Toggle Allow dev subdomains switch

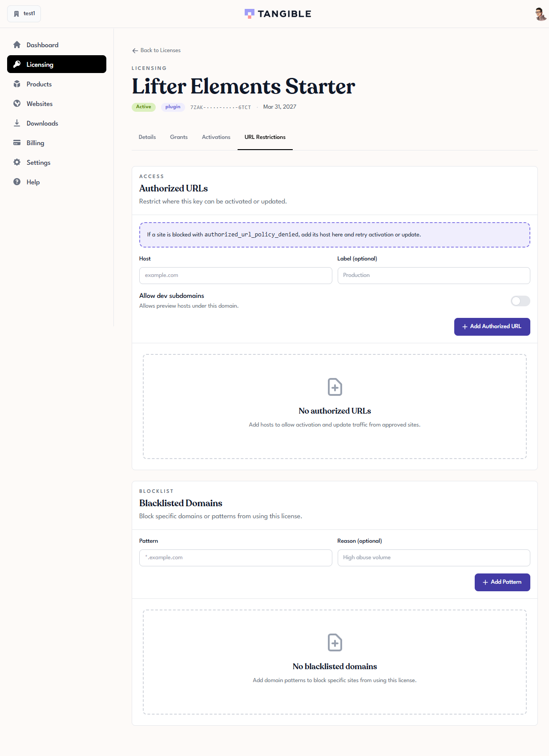(521, 301)
